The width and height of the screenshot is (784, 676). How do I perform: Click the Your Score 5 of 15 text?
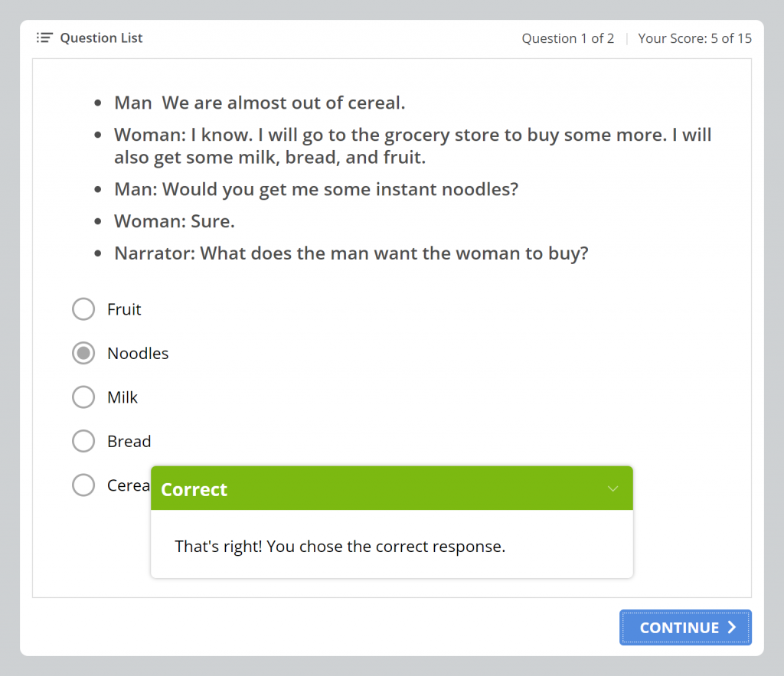pyautogui.click(x=694, y=38)
